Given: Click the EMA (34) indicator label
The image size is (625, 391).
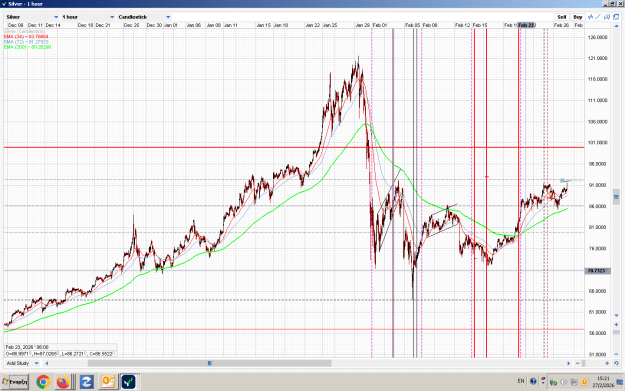Looking at the screenshot, I should coord(26,37).
